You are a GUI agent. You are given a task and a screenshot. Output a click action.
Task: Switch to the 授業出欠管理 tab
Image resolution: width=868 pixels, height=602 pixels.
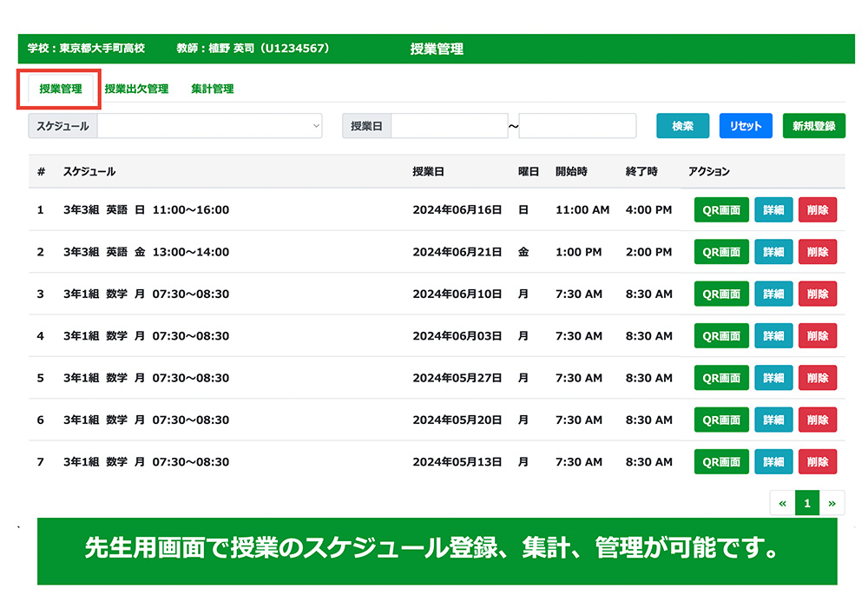pos(136,89)
